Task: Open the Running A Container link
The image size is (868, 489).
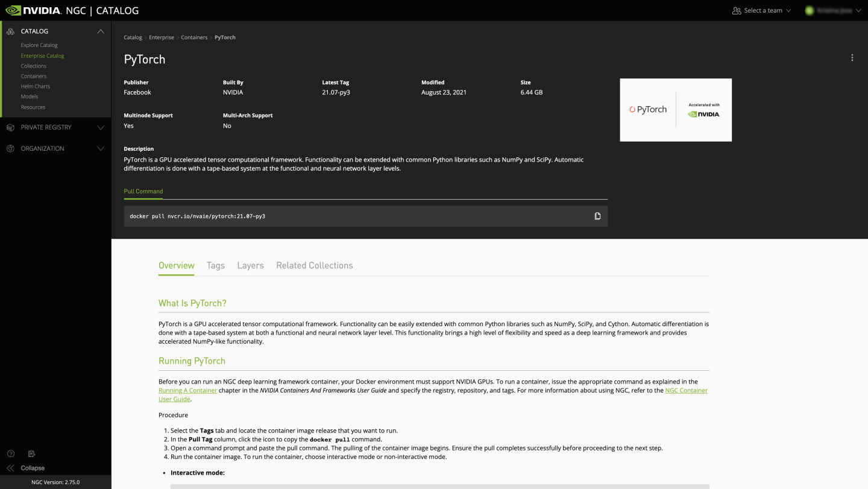Action: (187, 390)
